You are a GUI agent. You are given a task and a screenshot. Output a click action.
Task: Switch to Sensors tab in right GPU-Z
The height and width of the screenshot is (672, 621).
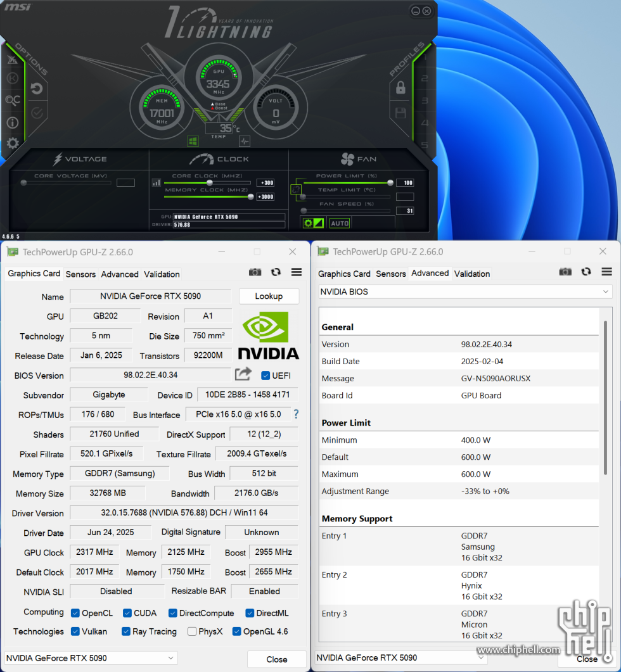click(x=391, y=274)
